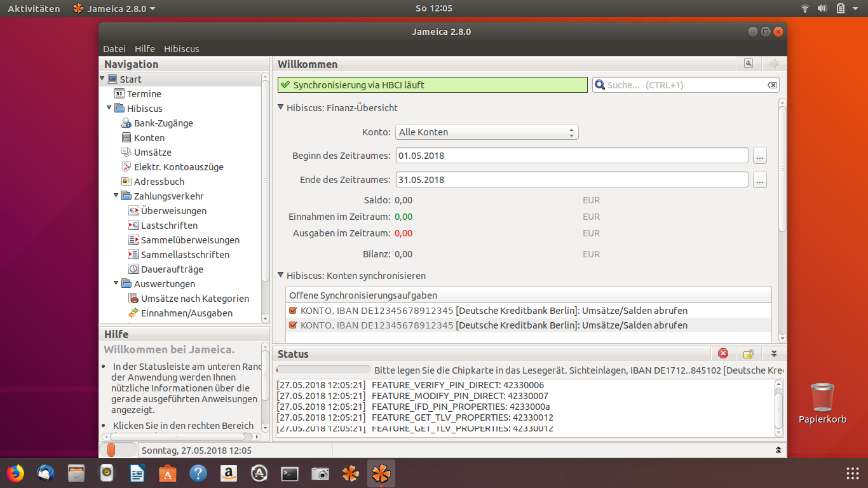Open the system tray volume menu
Screen dimensions: 868x488
(x=822, y=8)
